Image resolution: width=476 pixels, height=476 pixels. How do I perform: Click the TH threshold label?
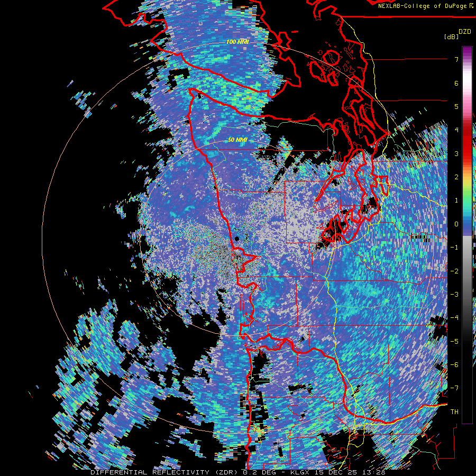click(454, 412)
